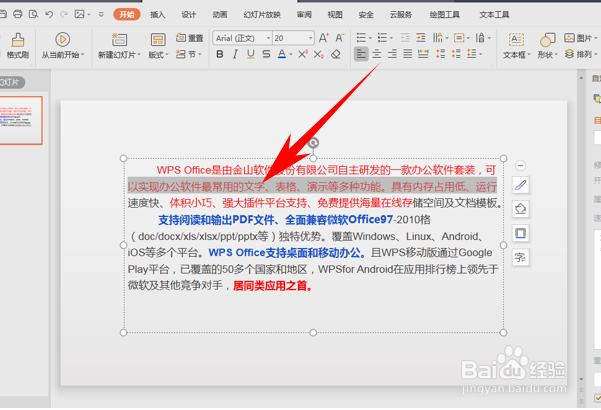The width and height of the screenshot is (601, 410).
Task: Select the Format Painter (格式刷) tool
Action: (18, 46)
